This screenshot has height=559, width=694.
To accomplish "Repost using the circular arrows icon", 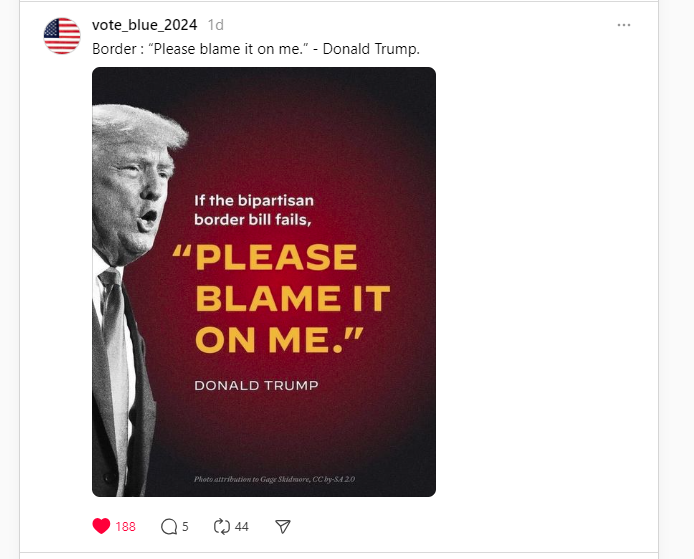I will (x=223, y=526).
